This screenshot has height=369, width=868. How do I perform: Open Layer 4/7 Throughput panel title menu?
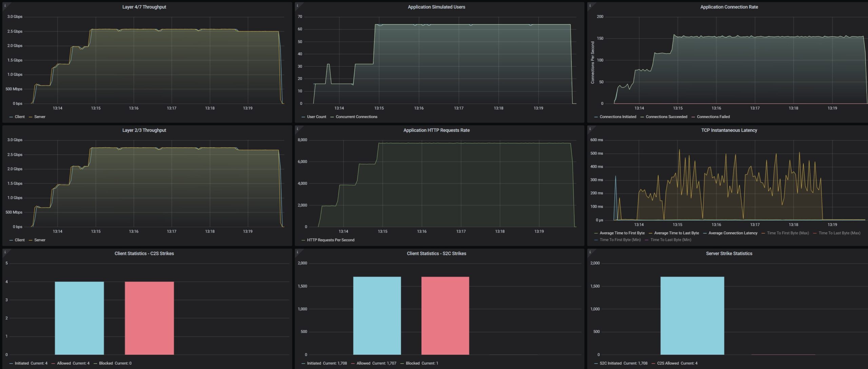[144, 7]
